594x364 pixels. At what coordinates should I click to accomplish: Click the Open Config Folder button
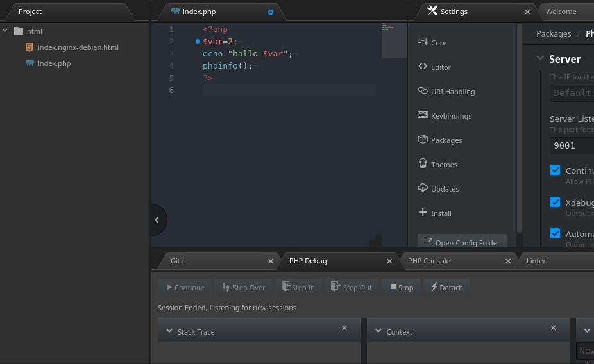coord(462,242)
